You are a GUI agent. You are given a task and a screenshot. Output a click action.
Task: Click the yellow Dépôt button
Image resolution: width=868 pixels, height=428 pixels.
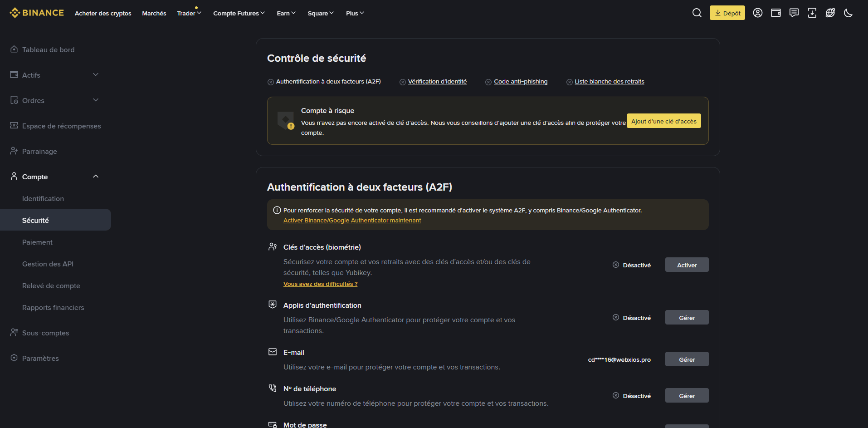click(x=727, y=13)
